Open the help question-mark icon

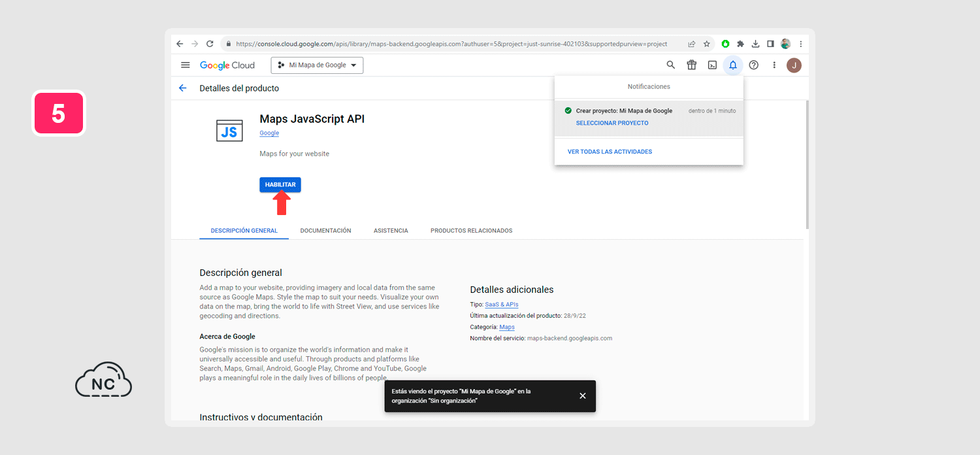(754, 65)
